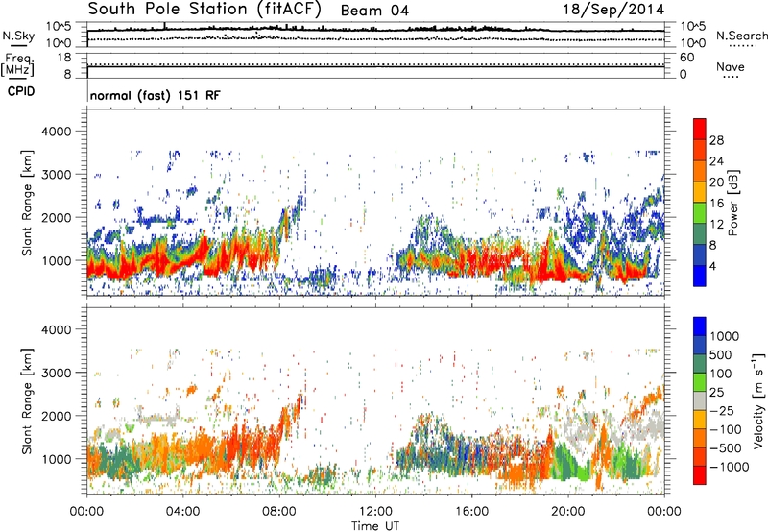Click the gray −25 to 25 Velocity swatch
Viewport: 768px width, 532px height.
tap(700, 400)
